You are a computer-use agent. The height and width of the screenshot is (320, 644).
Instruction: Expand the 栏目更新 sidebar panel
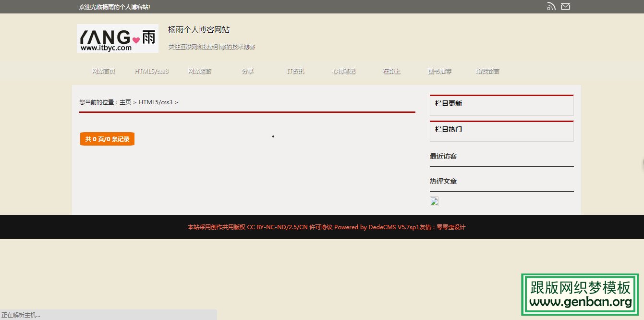tap(450, 103)
